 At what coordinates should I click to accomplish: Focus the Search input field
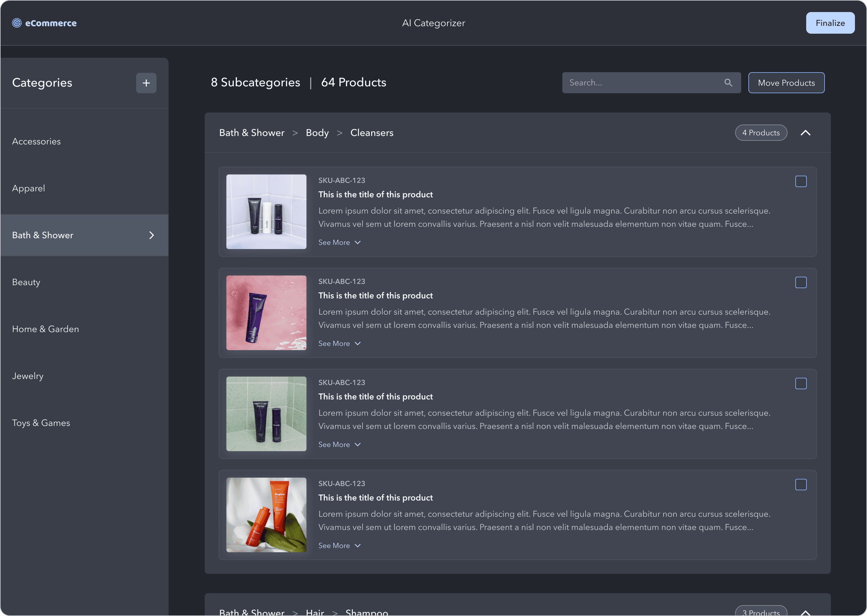click(x=642, y=83)
